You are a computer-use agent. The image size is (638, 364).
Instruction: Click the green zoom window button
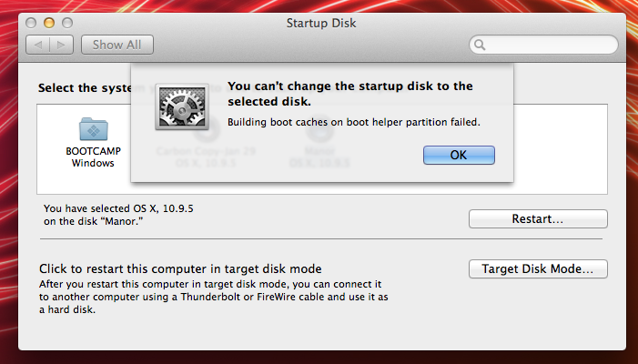point(66,20)
